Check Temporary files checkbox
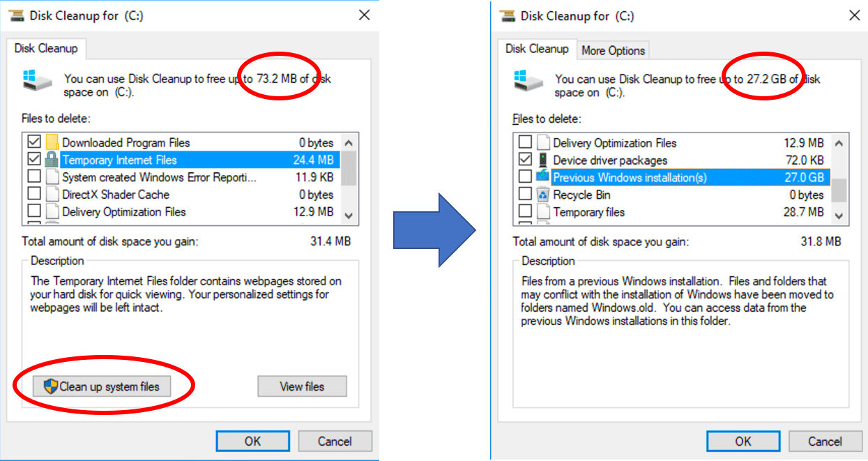 (x=525, y=211)
